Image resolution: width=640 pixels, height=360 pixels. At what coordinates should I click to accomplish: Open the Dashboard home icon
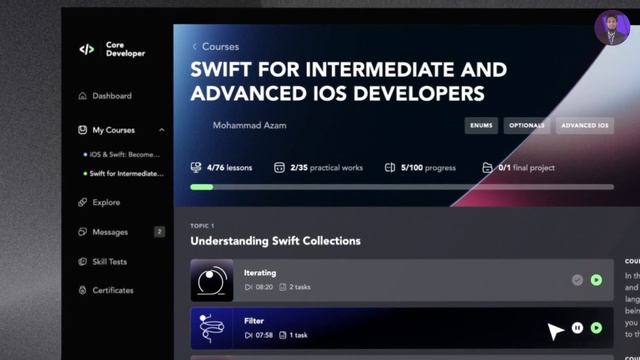(x=82, y=96)
